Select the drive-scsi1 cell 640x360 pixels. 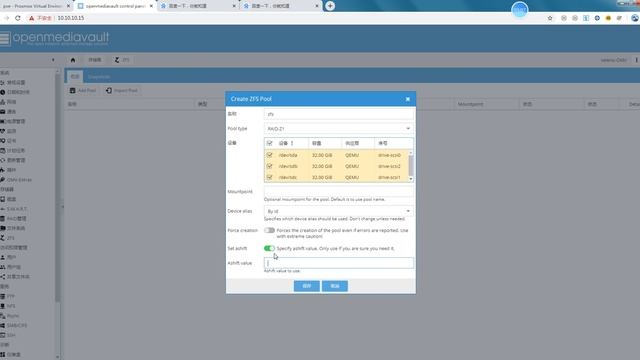click(x=389, y=177)
